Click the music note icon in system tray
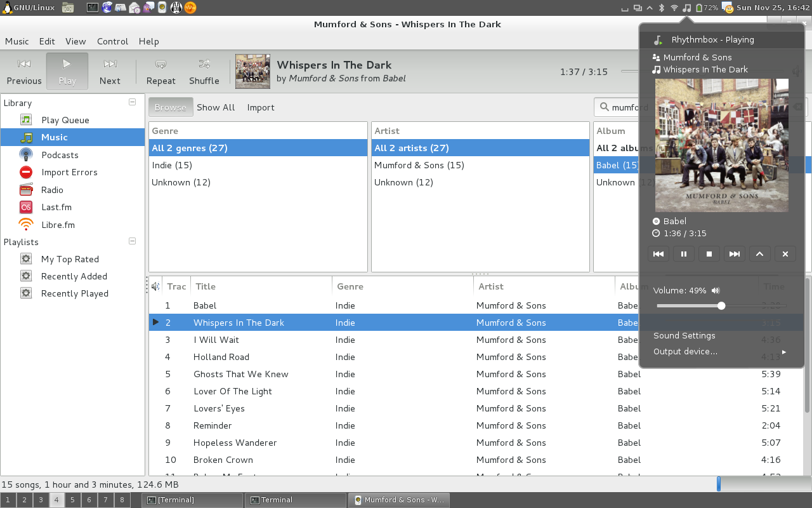Screen dimensions: 812x508 coord(686,8)
